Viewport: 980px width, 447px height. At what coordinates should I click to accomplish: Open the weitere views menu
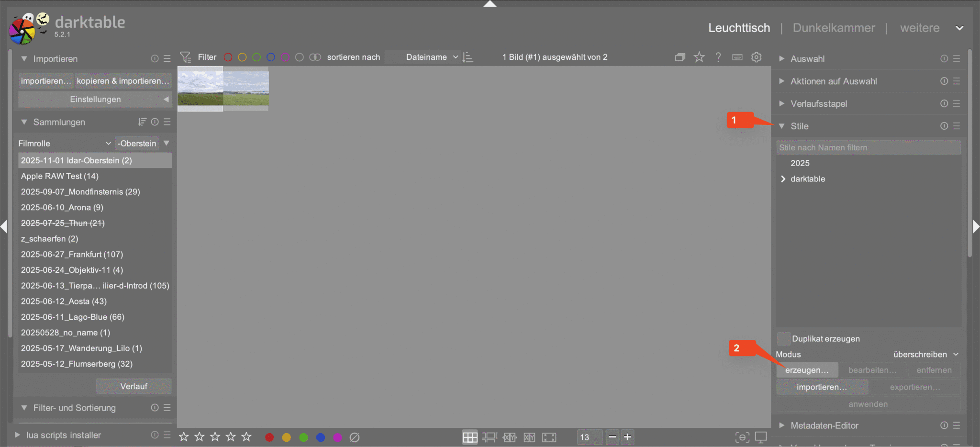click(x=931, y=28)
